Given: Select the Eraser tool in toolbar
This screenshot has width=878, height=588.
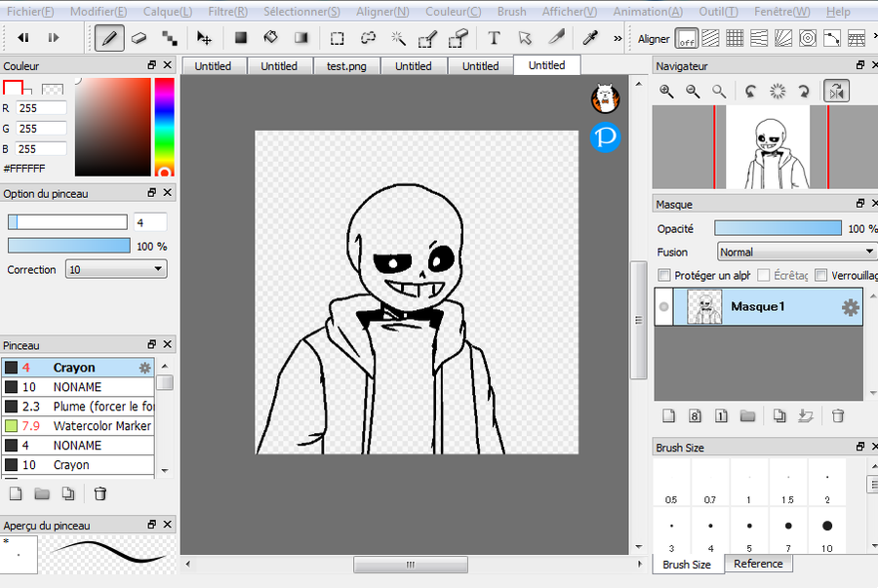Looking at the screenshot, I should pos(139,38).
